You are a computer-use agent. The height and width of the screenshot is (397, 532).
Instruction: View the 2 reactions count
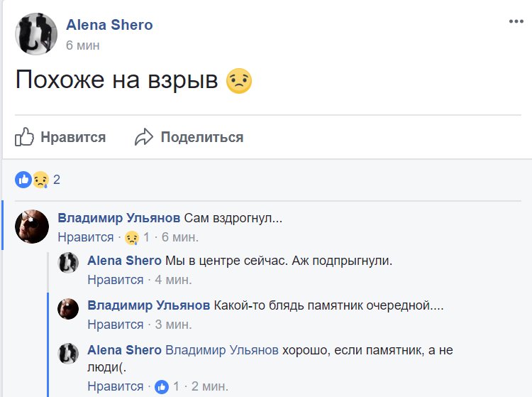57,180
